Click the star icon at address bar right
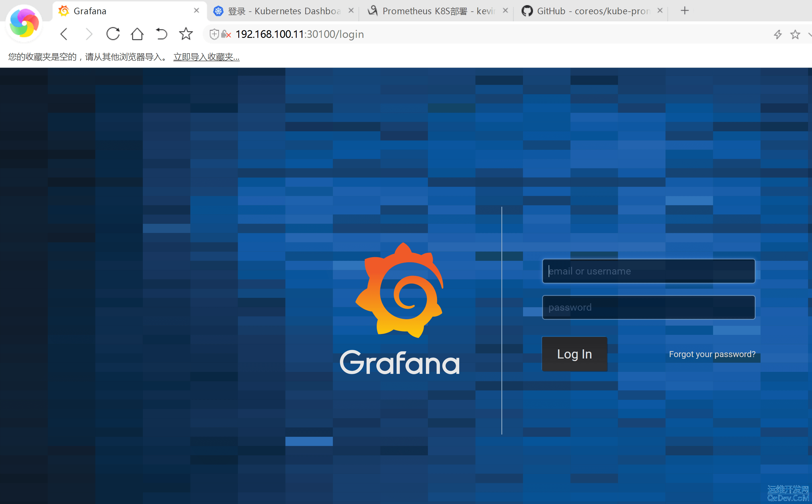The image size is (812, 504). point(795,34)
